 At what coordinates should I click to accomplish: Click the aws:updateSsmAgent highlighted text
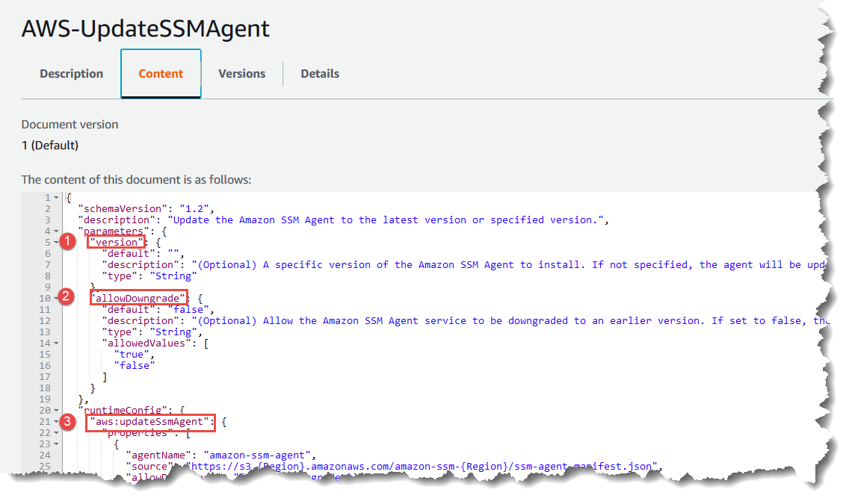[151, 421]
